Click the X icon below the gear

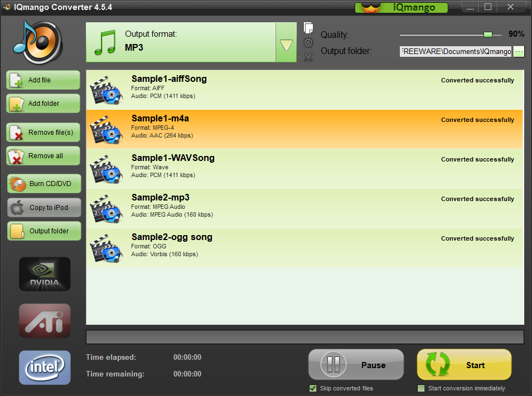point(308,57)
